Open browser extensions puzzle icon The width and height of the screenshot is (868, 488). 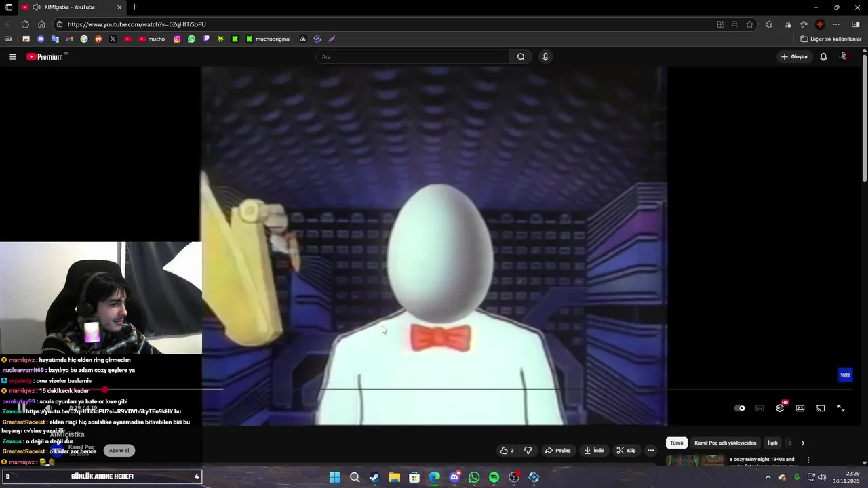pos(769,24)
